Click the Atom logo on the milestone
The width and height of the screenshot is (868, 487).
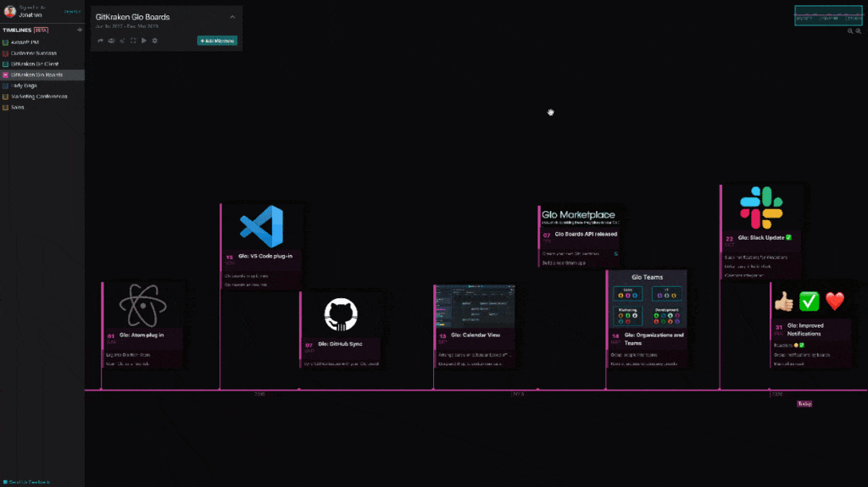tap(142, 306)
